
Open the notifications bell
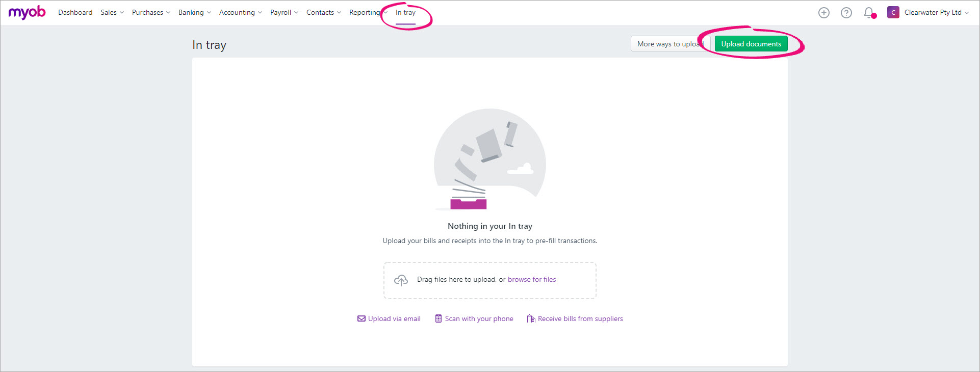tap(869, 13)
